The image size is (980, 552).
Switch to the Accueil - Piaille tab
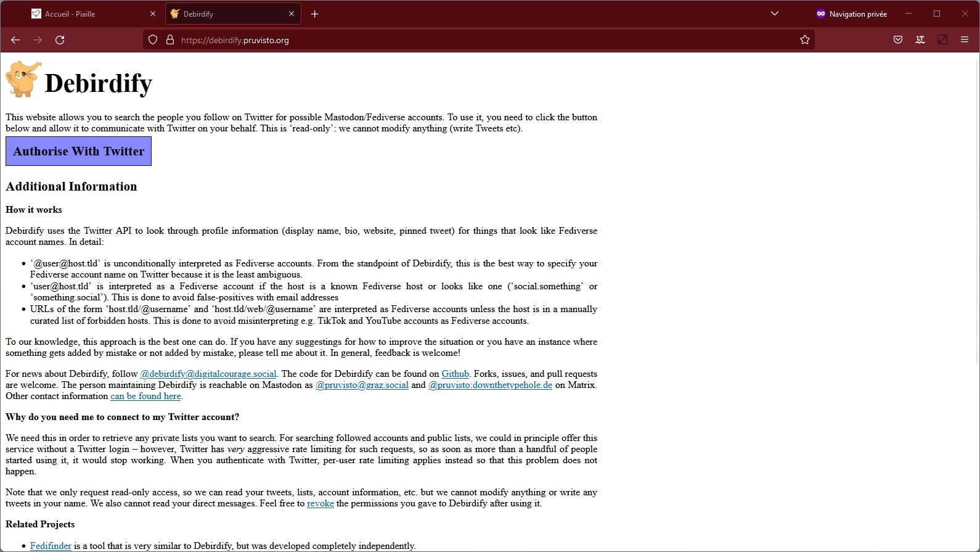pyautogui.click(x=86, y=14)
